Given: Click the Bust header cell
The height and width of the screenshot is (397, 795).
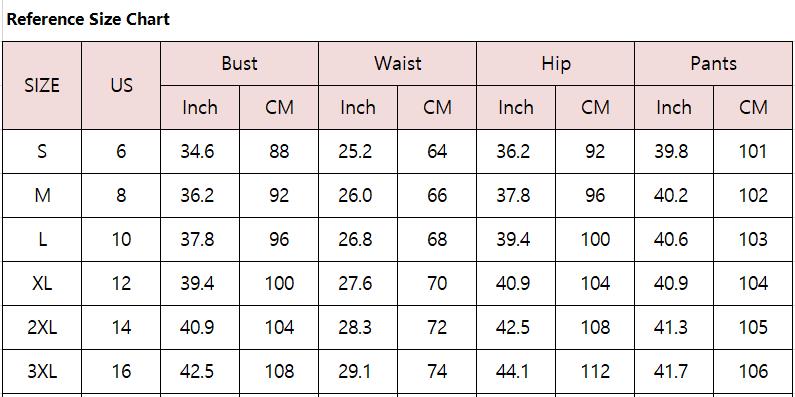Looking at the screenshot, I should click(x=239, y=63).
